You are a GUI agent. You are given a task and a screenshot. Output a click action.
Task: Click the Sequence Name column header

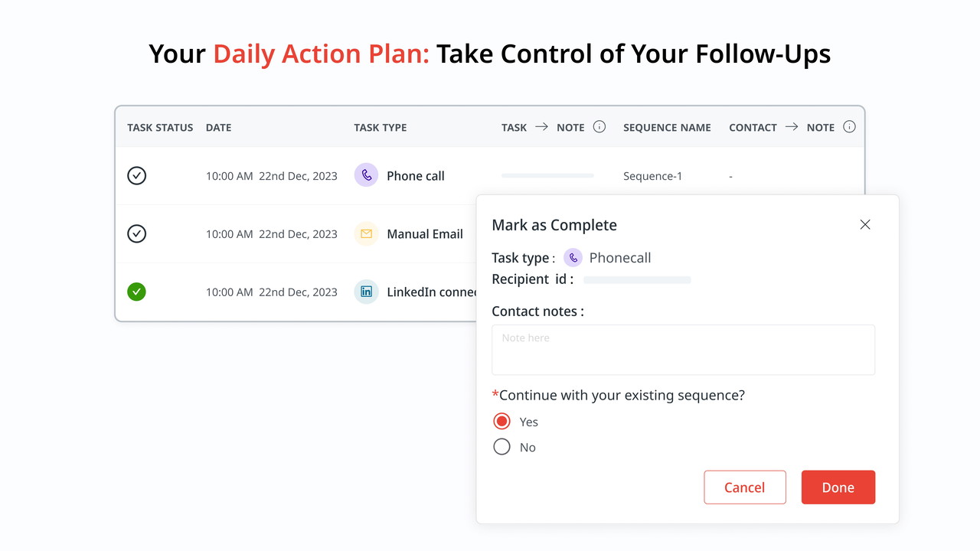point(667,128)
